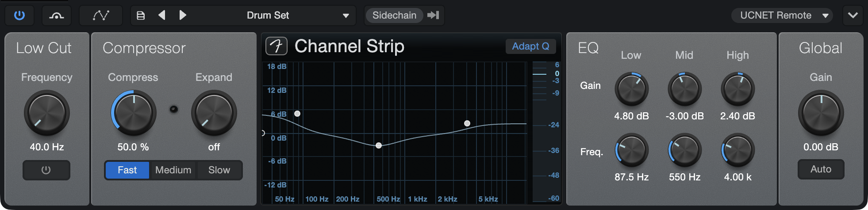Click the sidechain input arrow icon

433,15
